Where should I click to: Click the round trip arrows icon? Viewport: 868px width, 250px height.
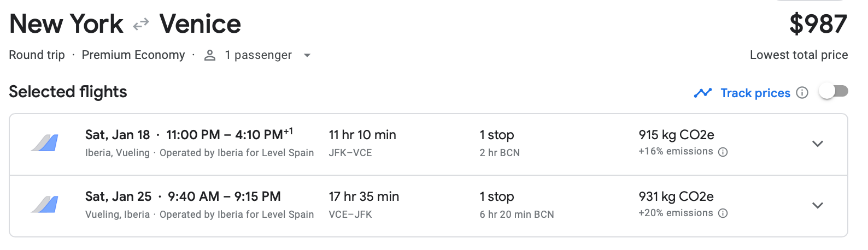pyautogui.click(x=141, y=24)
